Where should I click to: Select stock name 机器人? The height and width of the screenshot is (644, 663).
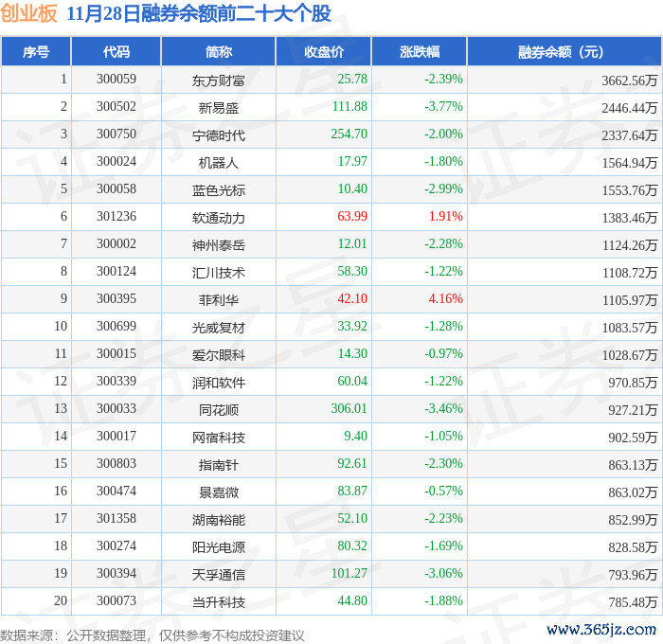click(x=219, y=163)
